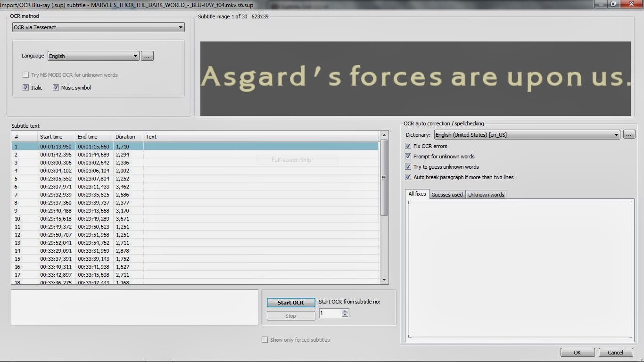
Task: Click the # column header
Action: [25, 137]
